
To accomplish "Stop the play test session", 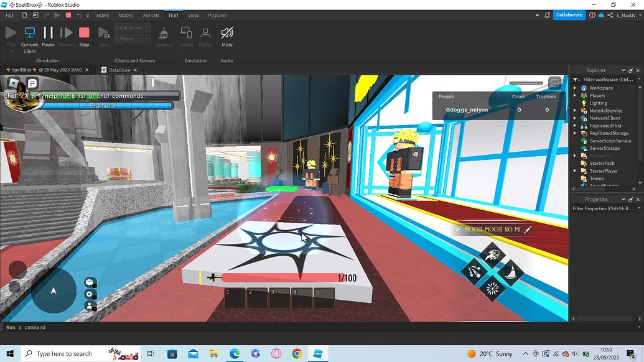I will click(x=84, y=37).
